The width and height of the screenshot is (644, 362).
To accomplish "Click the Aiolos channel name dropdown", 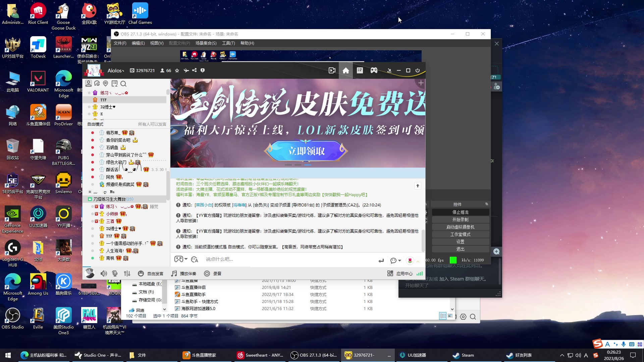I will click(x=116, y=71).
